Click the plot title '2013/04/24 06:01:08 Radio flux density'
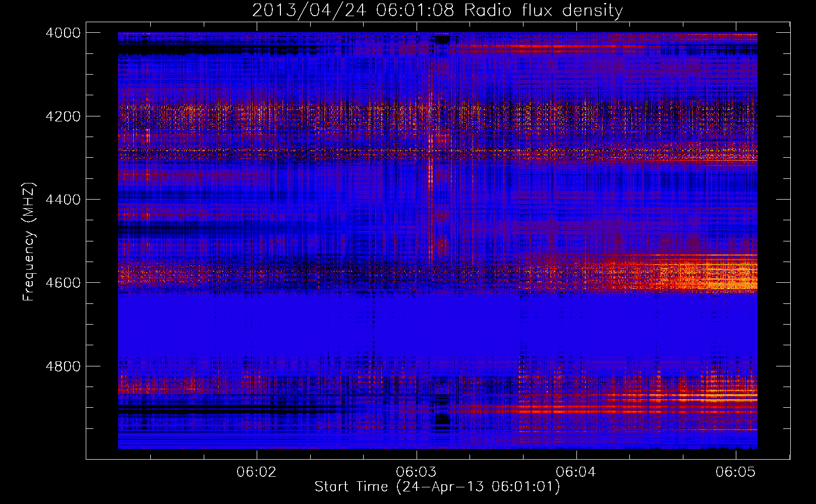This screenshot has width=816, height=504. click(437, 11)
